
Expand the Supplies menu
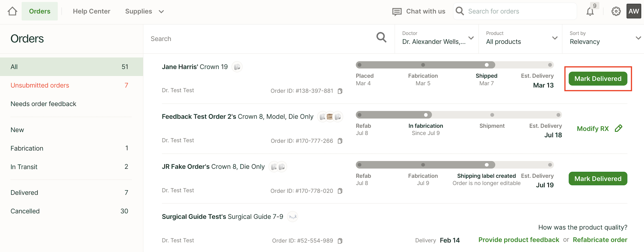tap(144, 12)
